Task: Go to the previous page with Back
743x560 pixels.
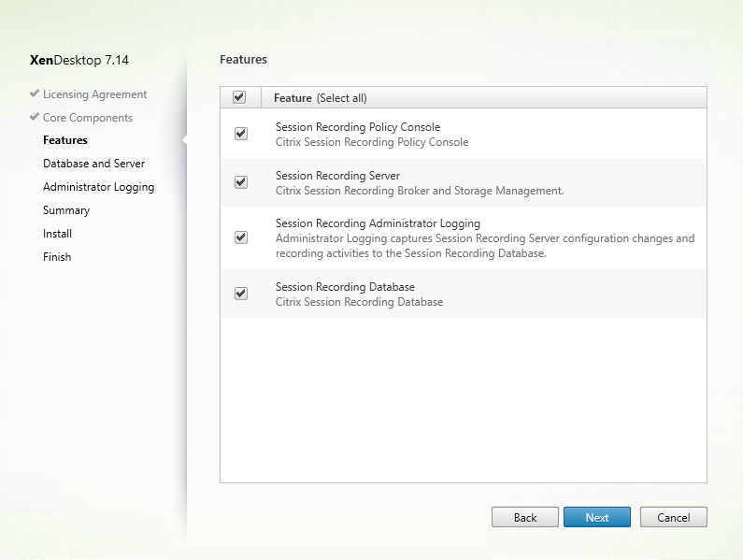Action: pyautogui.click(x=525, y=517)
